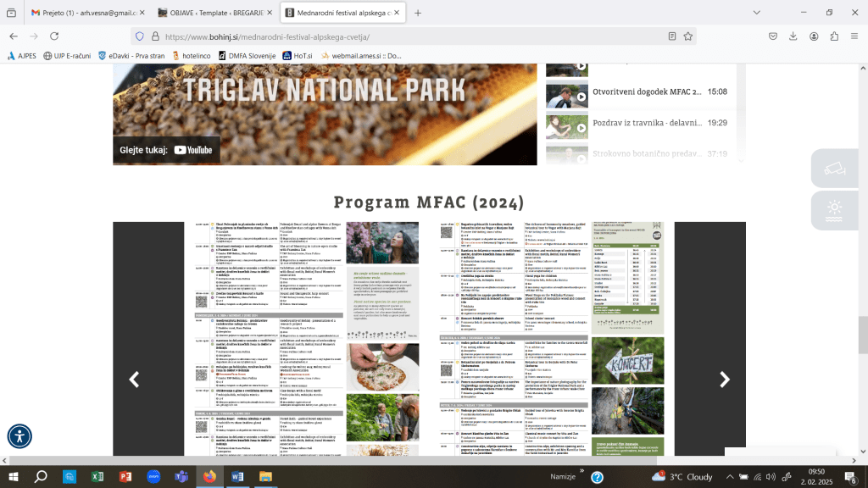Show the next program slide
The image size is (868, 488).
click(x=724, y=380)
